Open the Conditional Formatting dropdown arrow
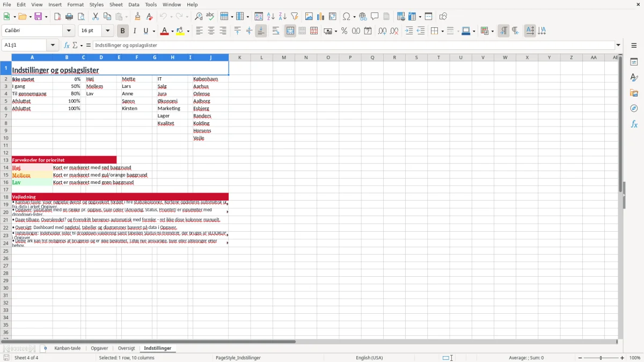 (492, 31)
